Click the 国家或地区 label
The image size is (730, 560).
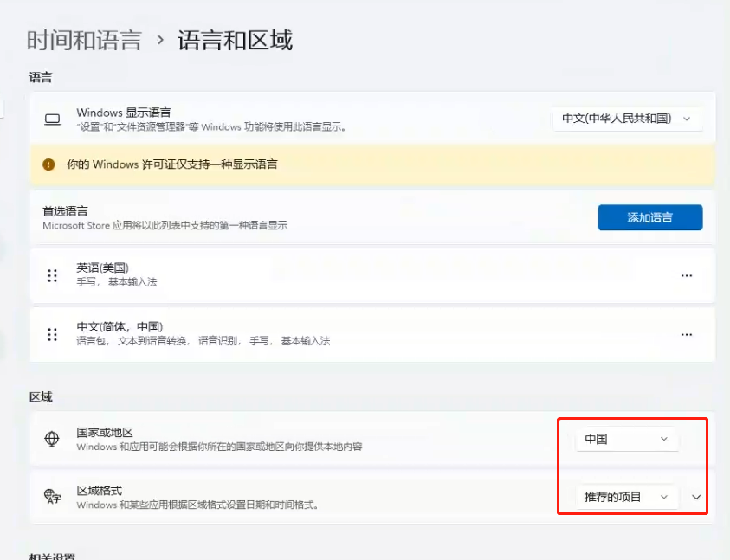(105, 433)
